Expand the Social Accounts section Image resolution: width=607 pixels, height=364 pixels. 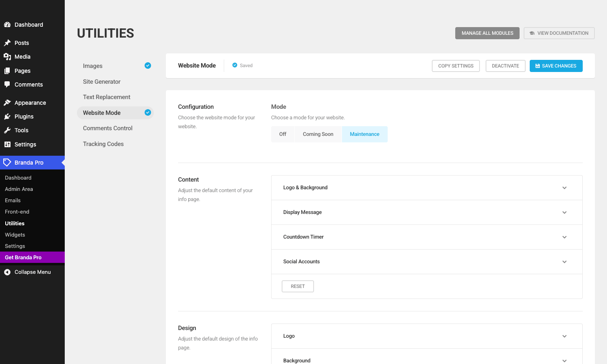pyautogui.click(x=427, y=262)
